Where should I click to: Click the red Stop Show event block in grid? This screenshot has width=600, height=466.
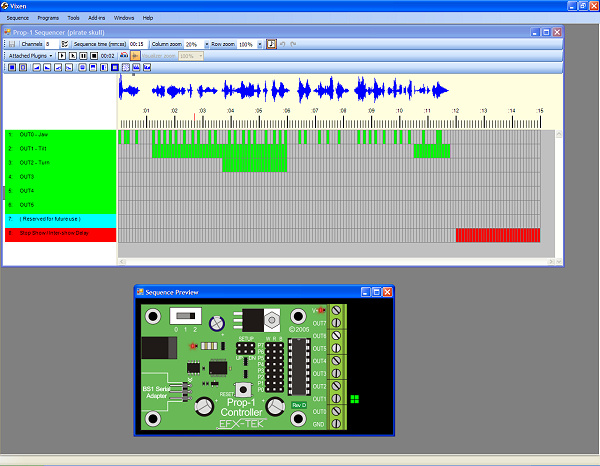click(x=498, y=235)
